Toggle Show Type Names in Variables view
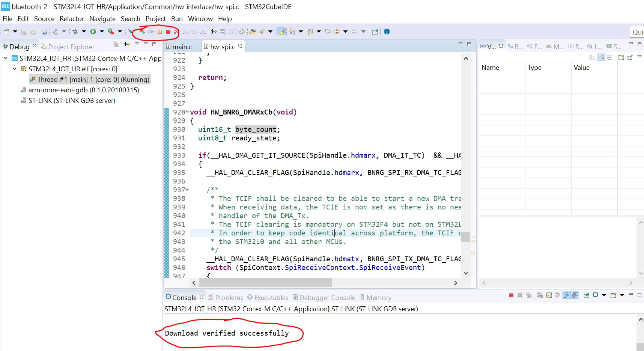The width and height of the screenshot is (644, 351). pos(592,57)
